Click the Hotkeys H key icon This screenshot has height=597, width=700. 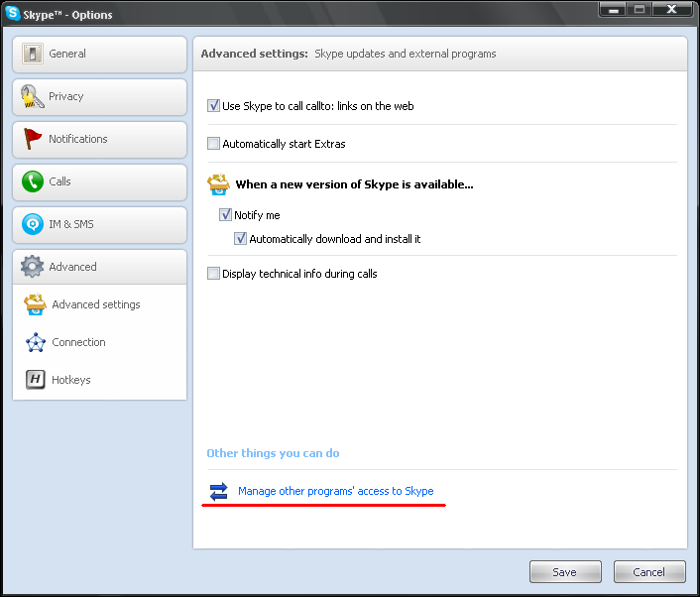point(36,380)
